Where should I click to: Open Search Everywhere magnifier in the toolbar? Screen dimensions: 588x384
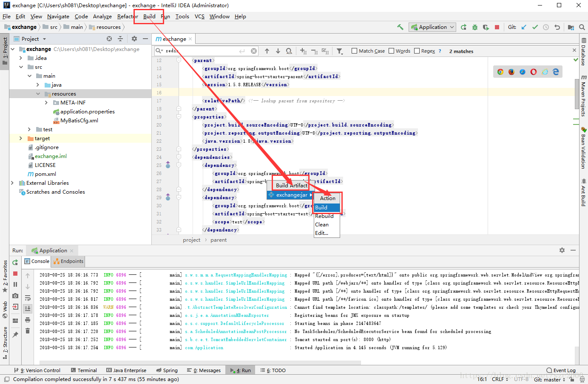click(582, 27)
